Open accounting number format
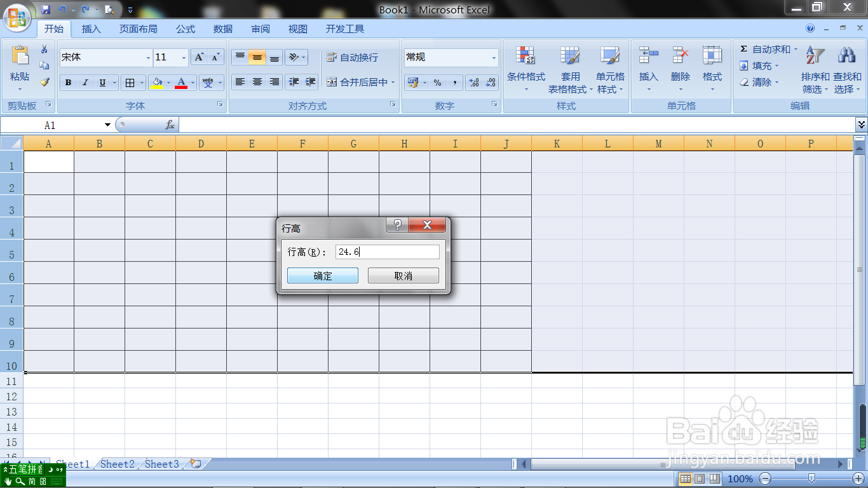Screen dimensions: 868x488 [412, 83]
